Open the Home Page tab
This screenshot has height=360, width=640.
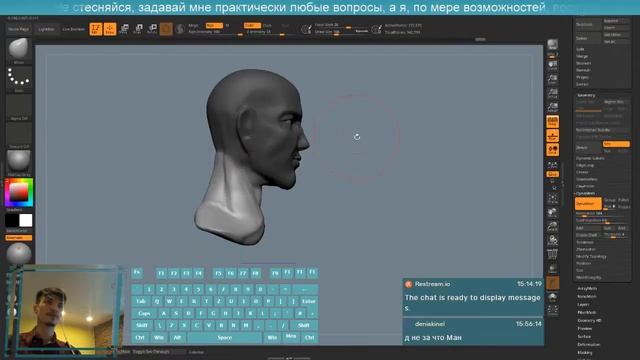[19, 29]
